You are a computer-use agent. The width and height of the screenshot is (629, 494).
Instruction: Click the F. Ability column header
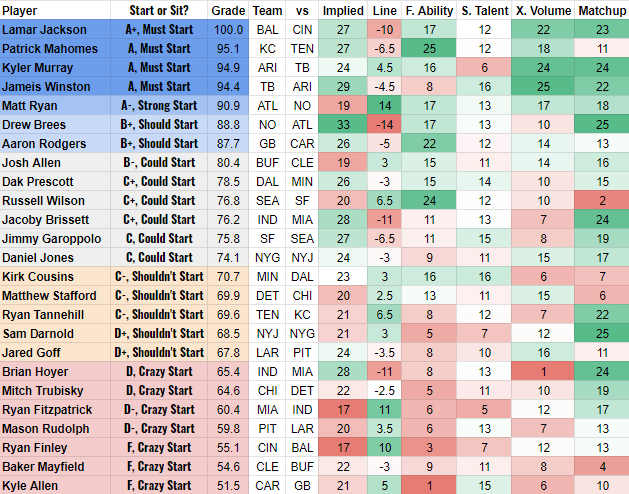point(429,10)
